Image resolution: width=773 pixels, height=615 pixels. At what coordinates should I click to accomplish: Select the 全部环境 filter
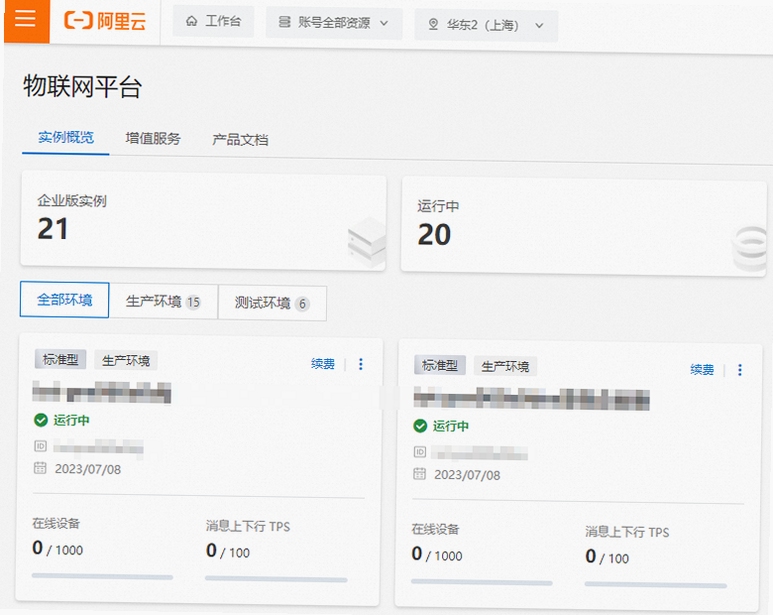pyautogui.click(x=65, y=300)
